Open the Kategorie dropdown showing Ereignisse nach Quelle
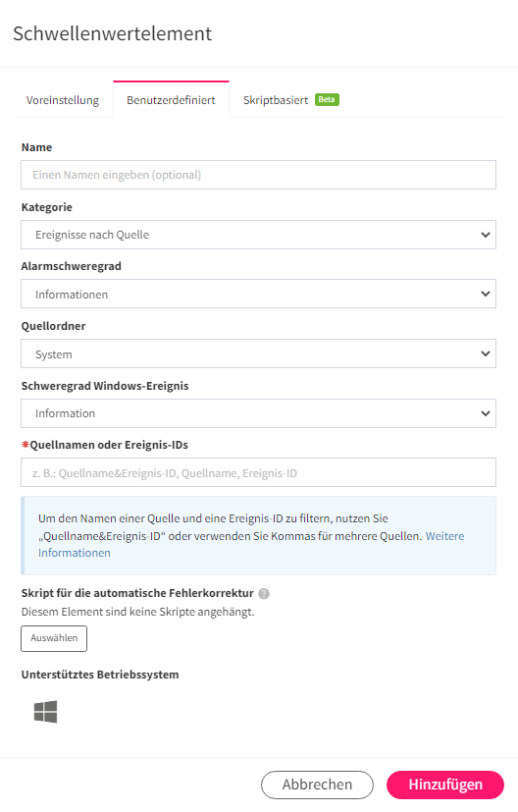Image resolution: width=518 pixels, height=812 pixels. [258, 235]
